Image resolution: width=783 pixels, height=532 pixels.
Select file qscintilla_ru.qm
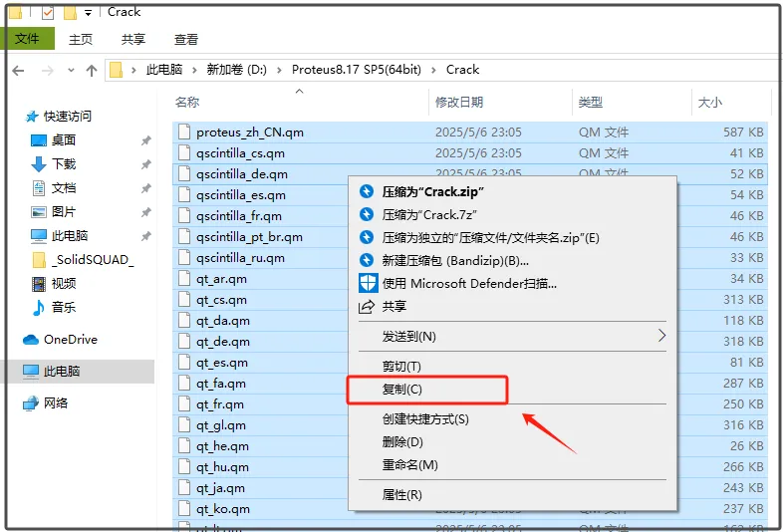(240, 258)
